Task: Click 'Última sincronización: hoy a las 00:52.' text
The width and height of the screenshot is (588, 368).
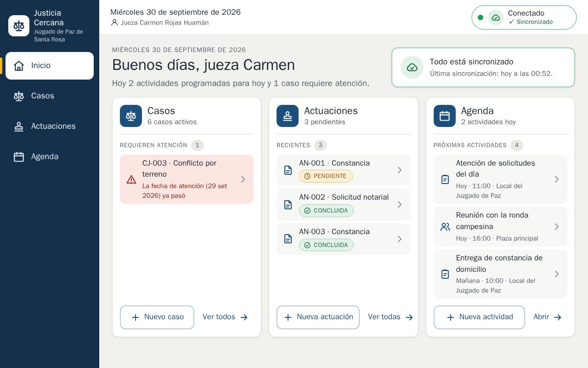Action: (x=491, y=74)
